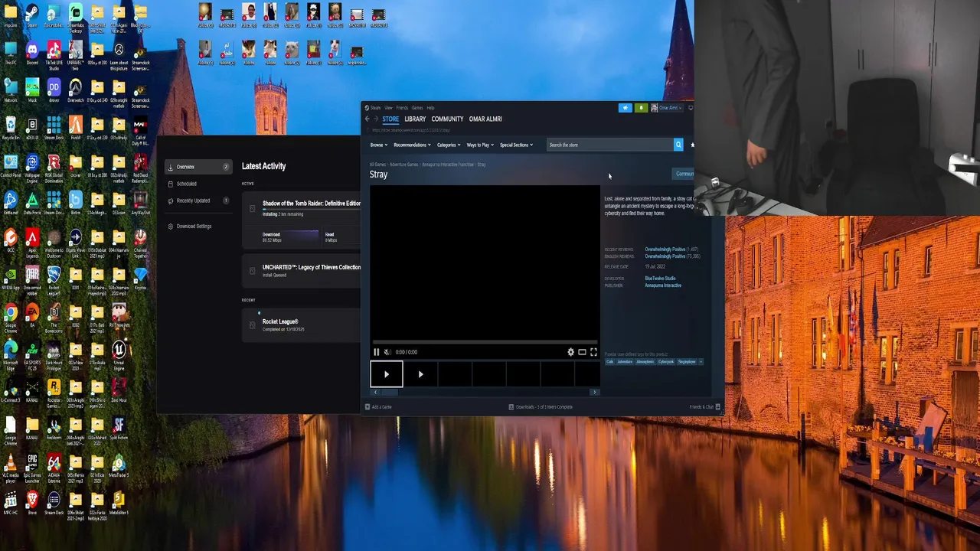980x551 pixels.
Task: Open the Omar Almri account dropdown
Action: click(665, 108)
